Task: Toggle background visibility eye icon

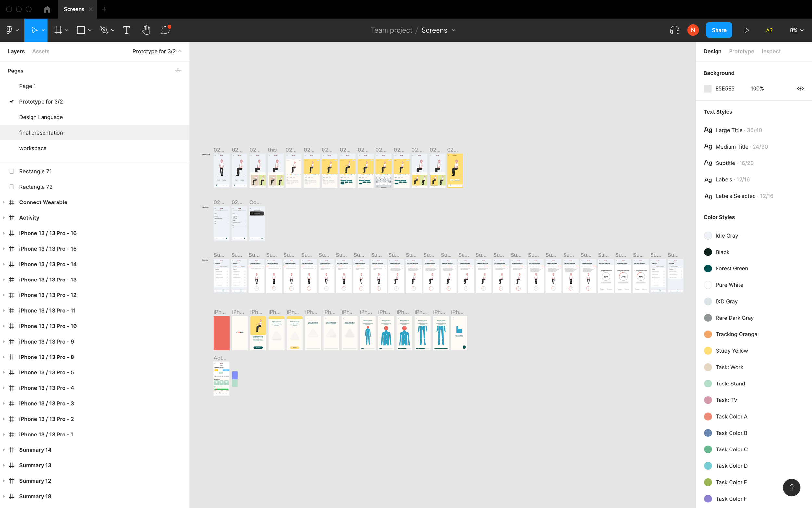Action: tap(800, 89)
